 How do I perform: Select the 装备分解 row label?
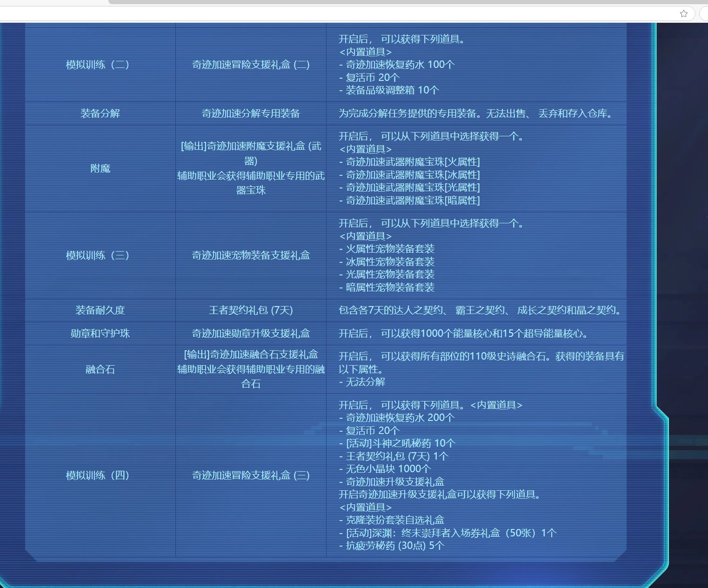click(98, 113)
